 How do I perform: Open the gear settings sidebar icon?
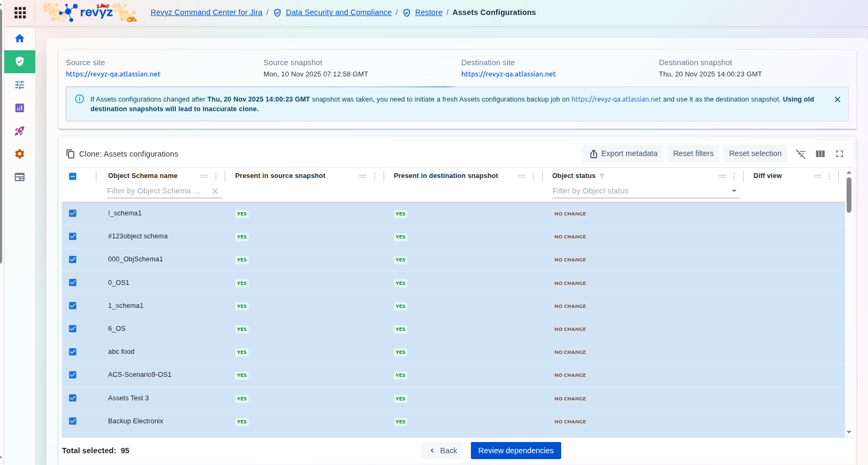pyautogui.click(x=20, y=154)
